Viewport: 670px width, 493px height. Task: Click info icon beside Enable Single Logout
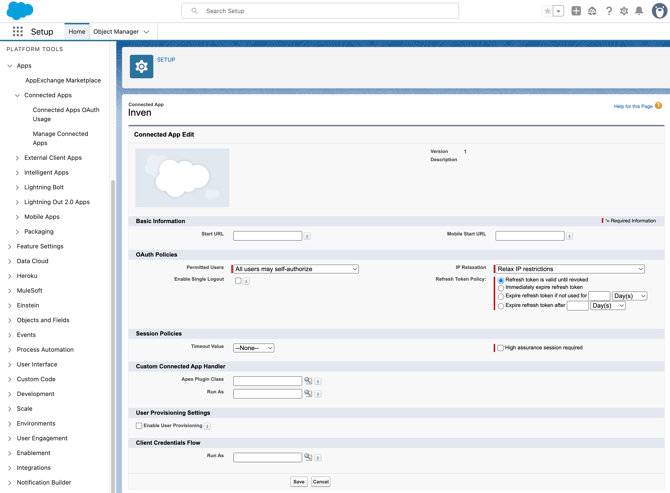tap(247, 281)
